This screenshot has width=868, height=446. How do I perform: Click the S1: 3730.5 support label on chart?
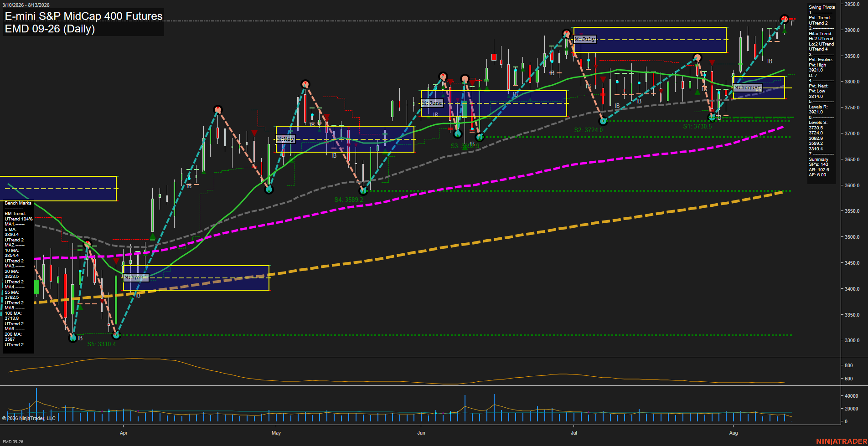697,126
